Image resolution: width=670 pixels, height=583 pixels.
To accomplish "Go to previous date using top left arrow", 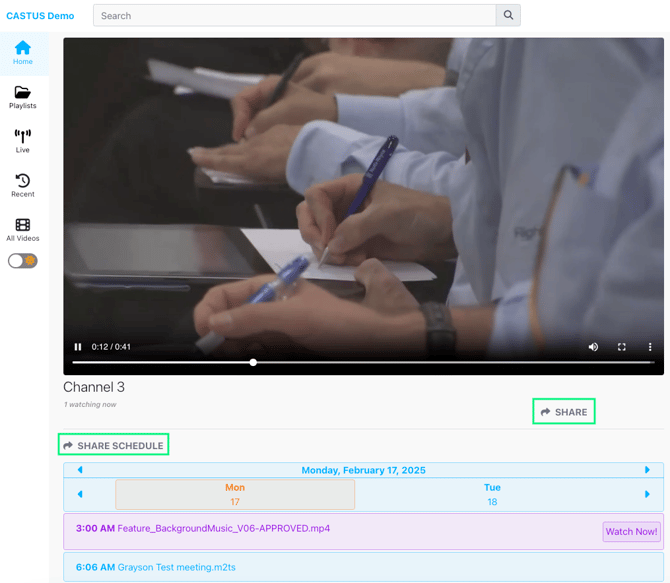I will click(x=80, y=470).
